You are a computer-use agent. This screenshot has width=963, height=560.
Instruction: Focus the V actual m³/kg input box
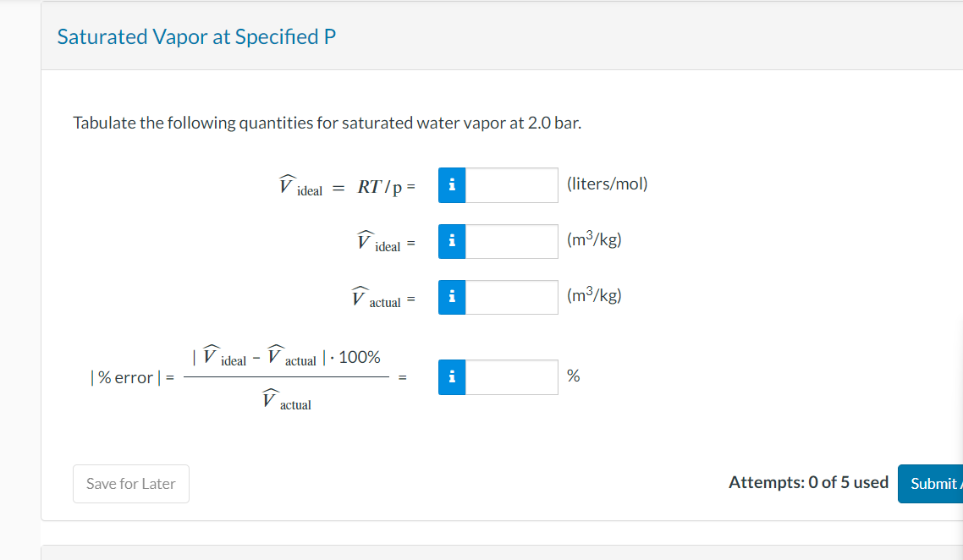click(x=511, y=297)
